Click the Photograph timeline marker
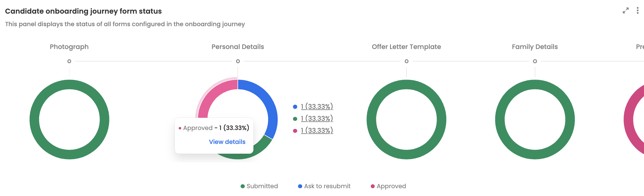Screen dimensions: 644x196 tap(69, 61)
